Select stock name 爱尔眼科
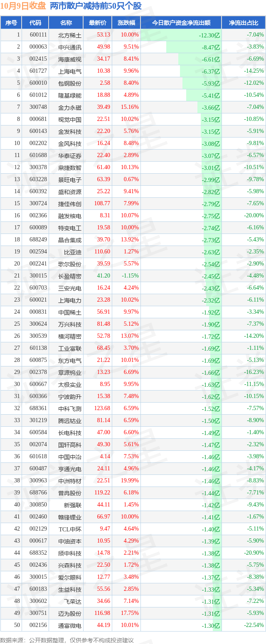 point(70,577)
